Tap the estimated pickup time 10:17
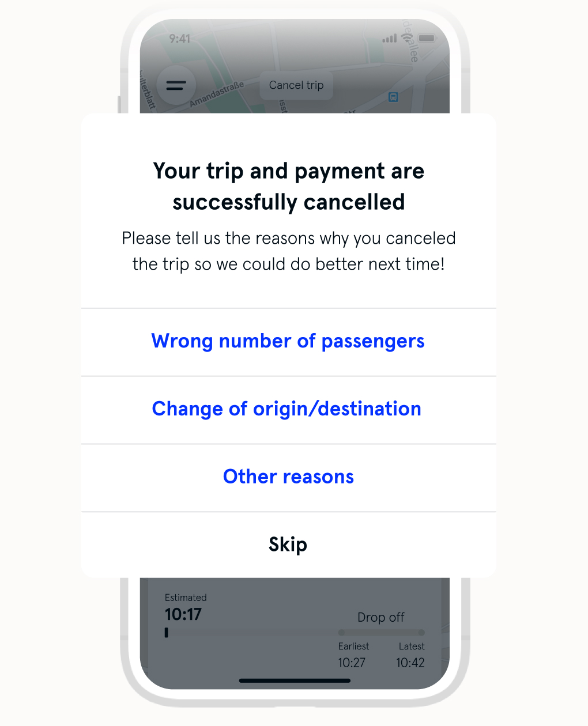This screenshot has height=726, width=588. 183,614
